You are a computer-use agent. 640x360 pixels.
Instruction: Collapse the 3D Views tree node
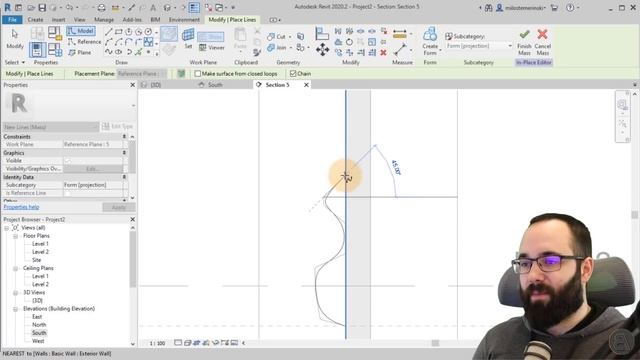15,293
